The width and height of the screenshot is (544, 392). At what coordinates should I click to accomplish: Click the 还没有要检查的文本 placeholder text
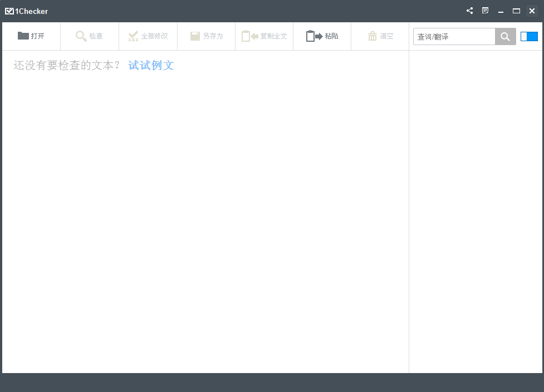(67, 65)
